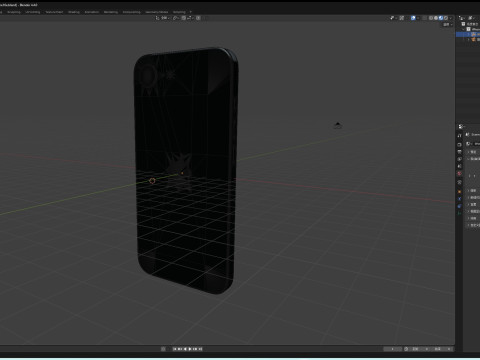Viewport: 480px width, 360px height.
Task: Toggle proportional editing in viewport header
Action: pyautogui.click(x=198, y=18)
